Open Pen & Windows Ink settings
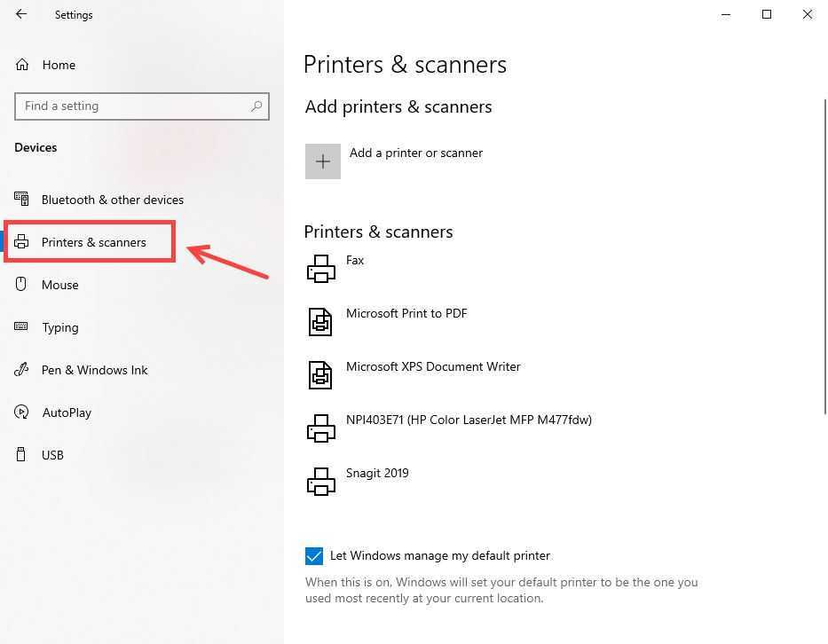The image size is (828, 644). tap(94, 370)
